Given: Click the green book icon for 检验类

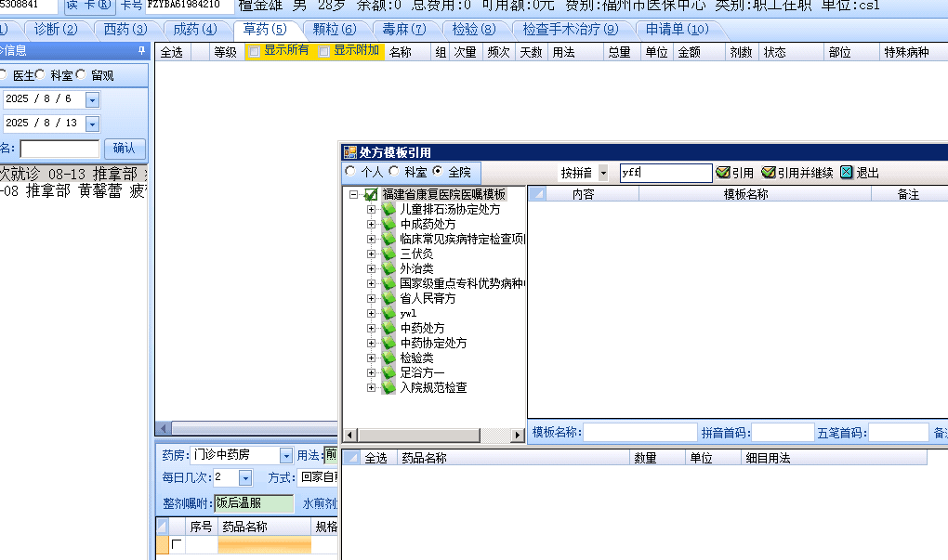Looking at the screenshot, I should [x=388, y=358].
